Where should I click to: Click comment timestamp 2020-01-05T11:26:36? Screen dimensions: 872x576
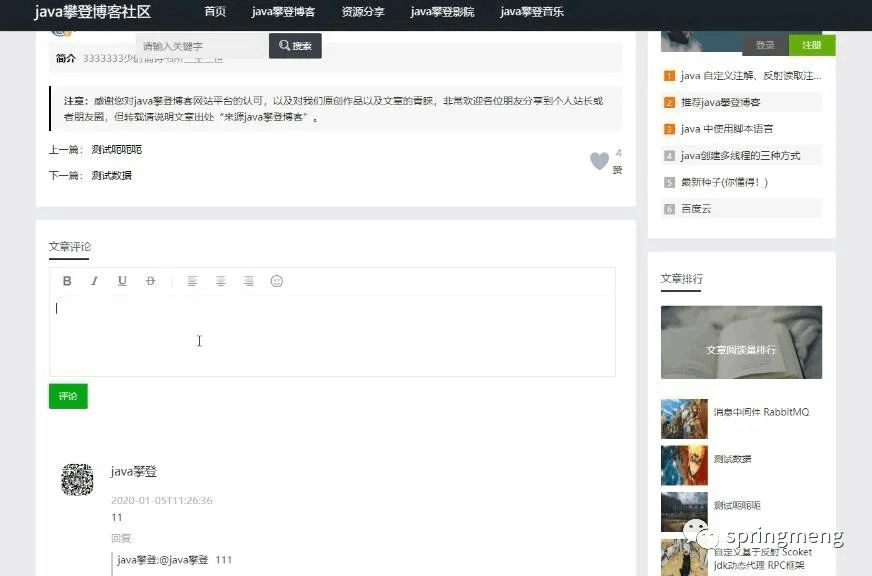pos(162,500)
